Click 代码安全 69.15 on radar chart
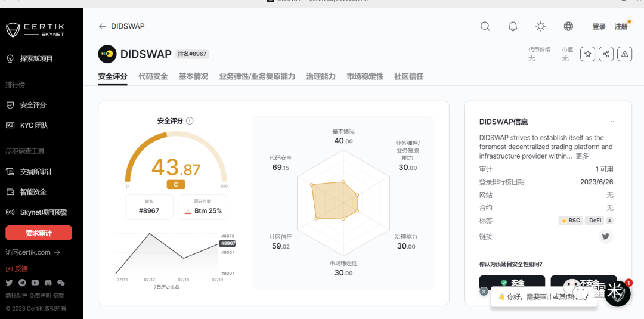This screenshot has height=319, width=644. [x=280, y=163]
